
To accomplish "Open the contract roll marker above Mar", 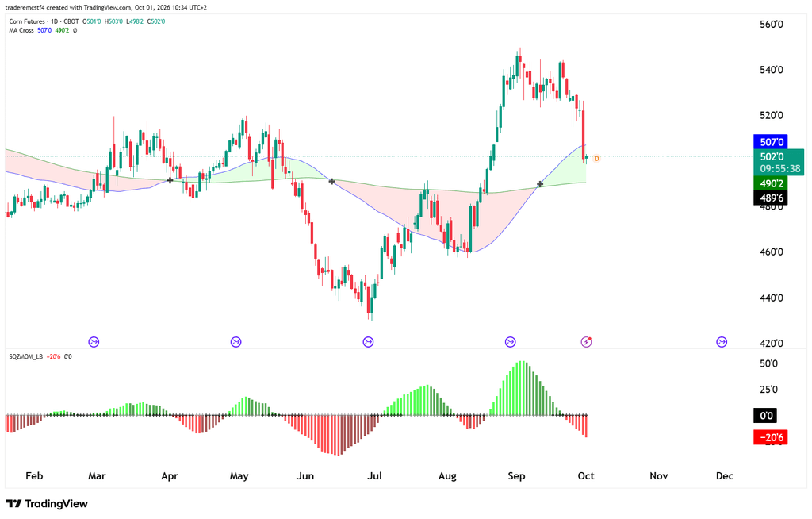I will (94, 342).
